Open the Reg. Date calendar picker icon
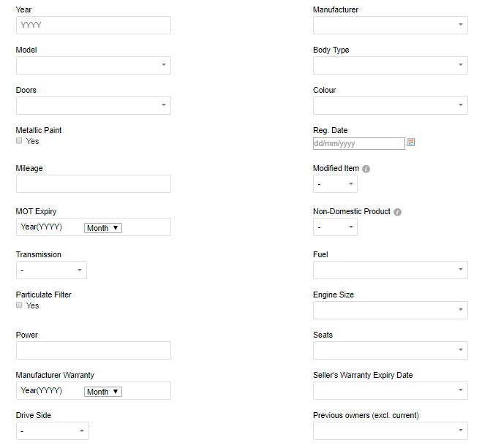This screenshot has height=448, width=482. (x=410, y=143)
